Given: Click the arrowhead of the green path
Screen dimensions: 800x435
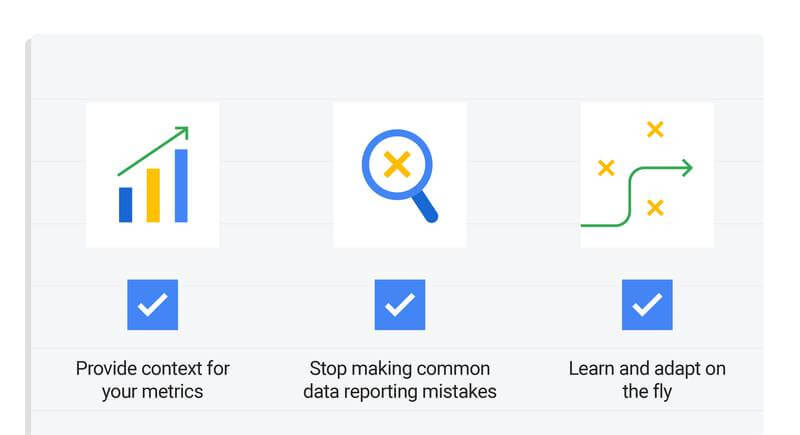Looking at the screenshot, I should point(687,168).
